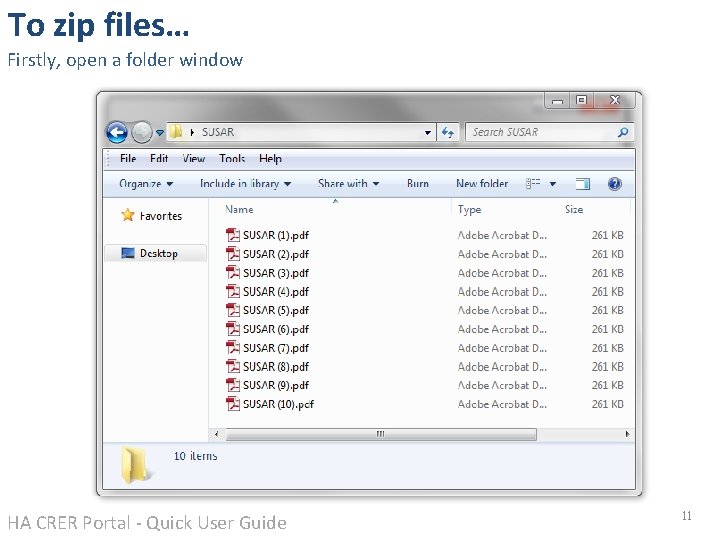This screenshot has width=720, height=540.
Task: Select file SUSAR (1).pdf
Action: pyautogui.click(x=276, y=235)
